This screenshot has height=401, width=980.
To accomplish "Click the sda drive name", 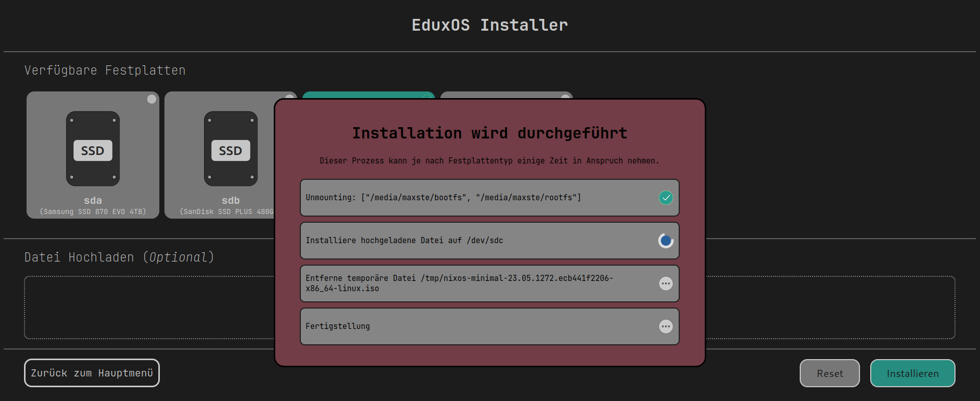I will tap(93, 200).
